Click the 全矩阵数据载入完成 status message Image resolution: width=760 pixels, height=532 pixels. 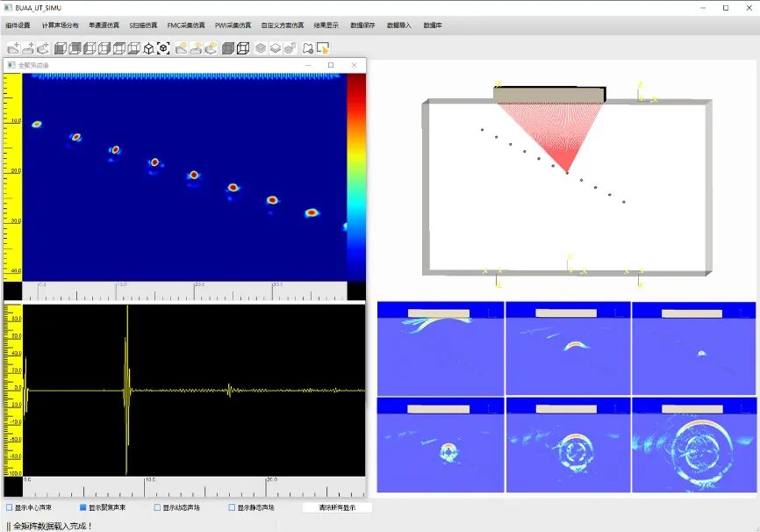tap(53, 526)
